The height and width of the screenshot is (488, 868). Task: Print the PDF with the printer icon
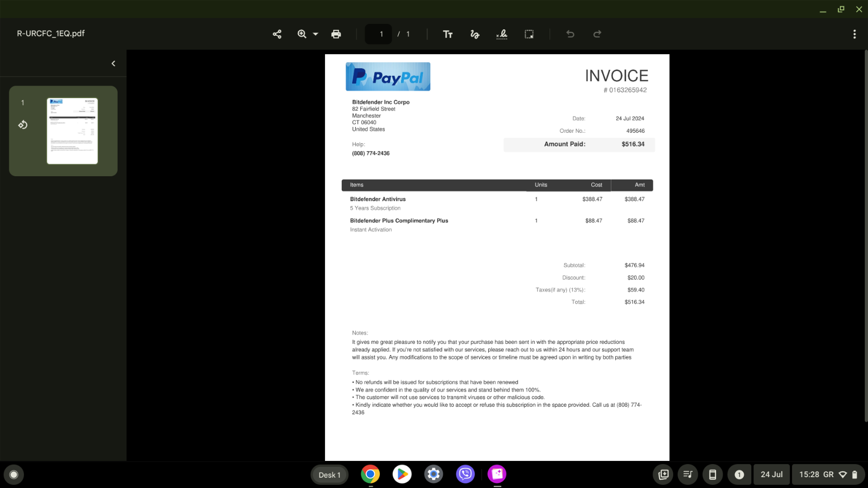pyautogui.click(x=336, y=34)
